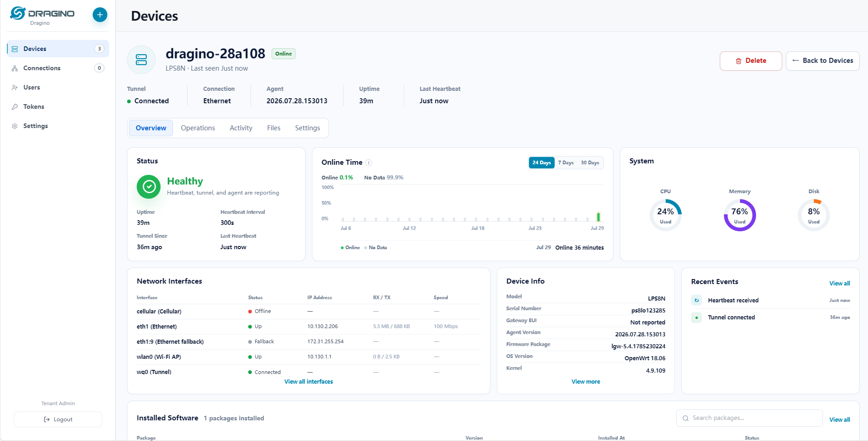Image resolution: width=868 pixels, height=441 pixels.
Task: Open the Connections page from sidebar
Action: [x=58, y=68]
